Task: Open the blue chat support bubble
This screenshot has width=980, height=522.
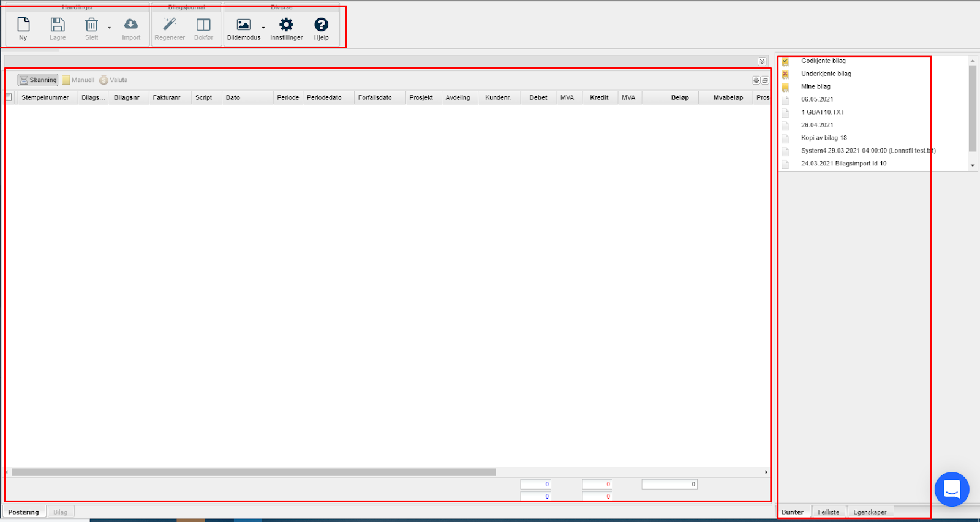Action: point(951,489)
